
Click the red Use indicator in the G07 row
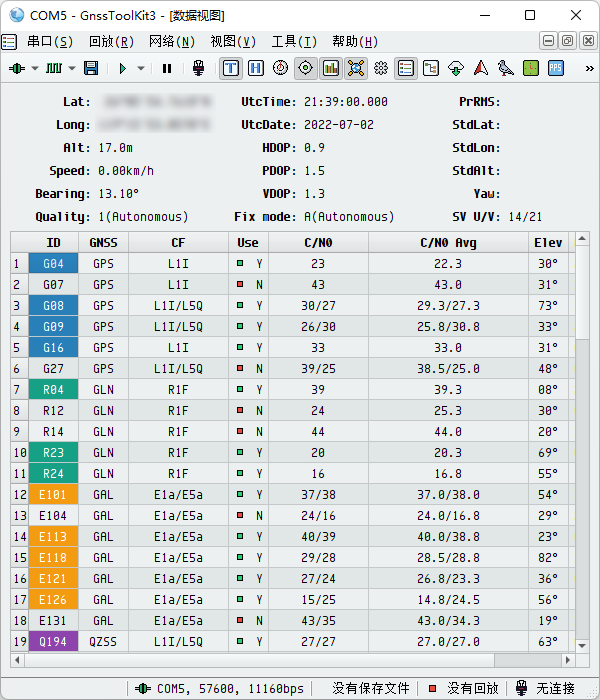[x=240, y=284]
